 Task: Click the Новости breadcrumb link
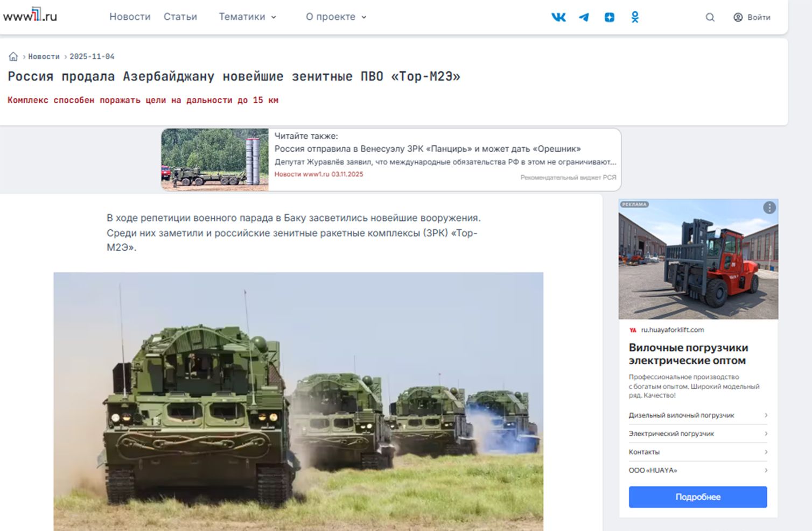coord(44,56)
